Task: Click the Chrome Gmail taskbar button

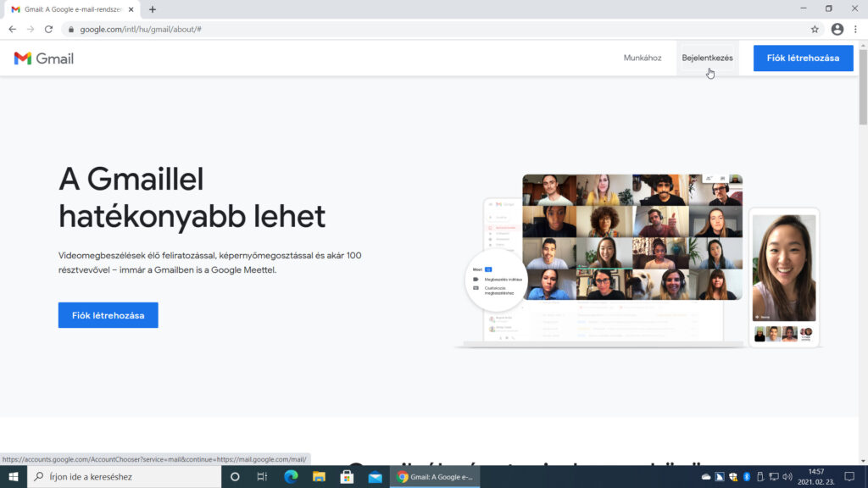Action: pyautogui.click(x=435, y=476)
